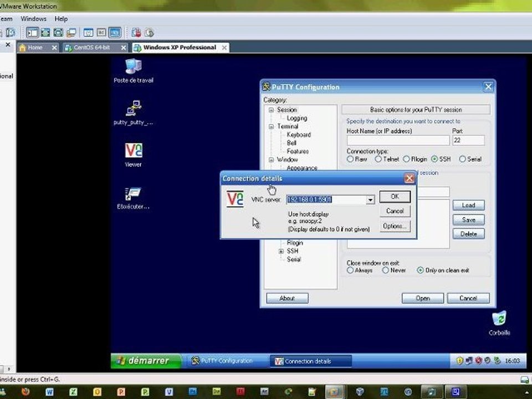Set close window on exit to Always

pos(350,270)
